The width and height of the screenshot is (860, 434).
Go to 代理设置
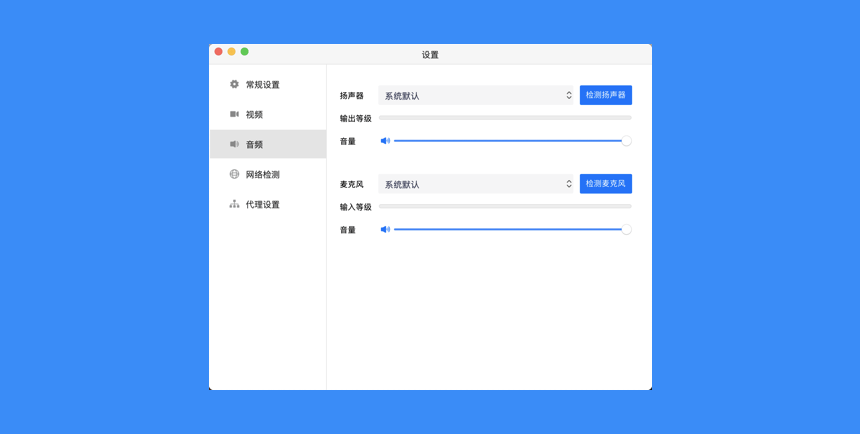pyautogui.click(x=268, y=204)
